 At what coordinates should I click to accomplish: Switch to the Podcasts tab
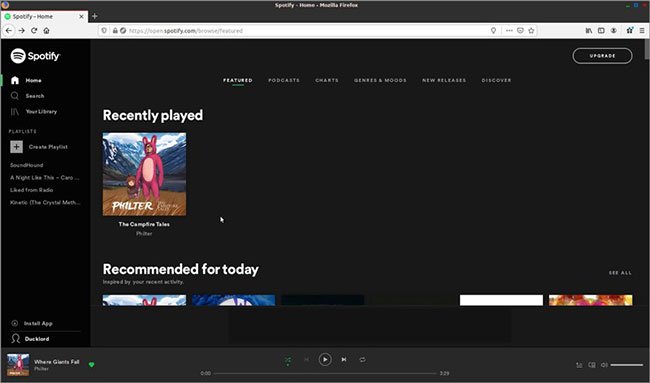click(284, 80)
